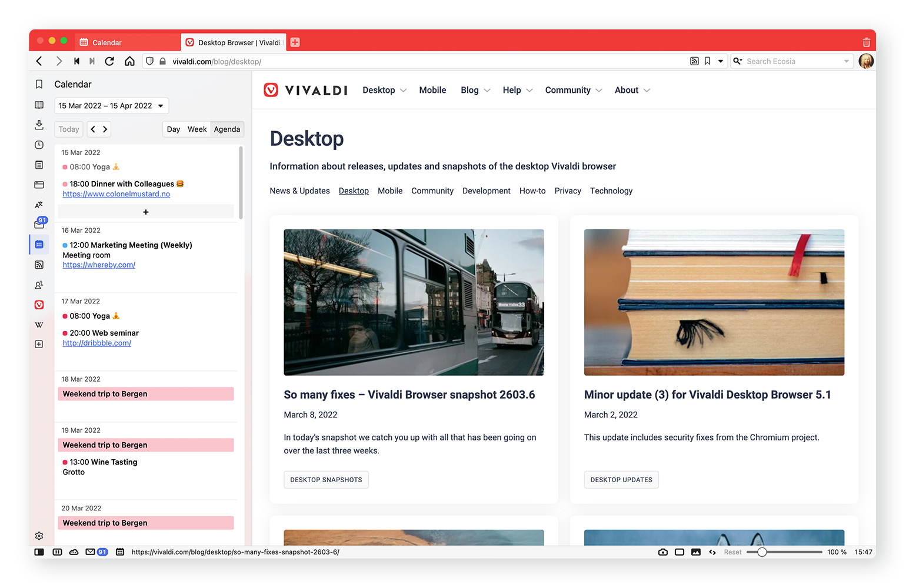Screen dimensions: 906x588
Task: Expand the date range dropdown
Action: pyautogui.click(x=112, y=106)
